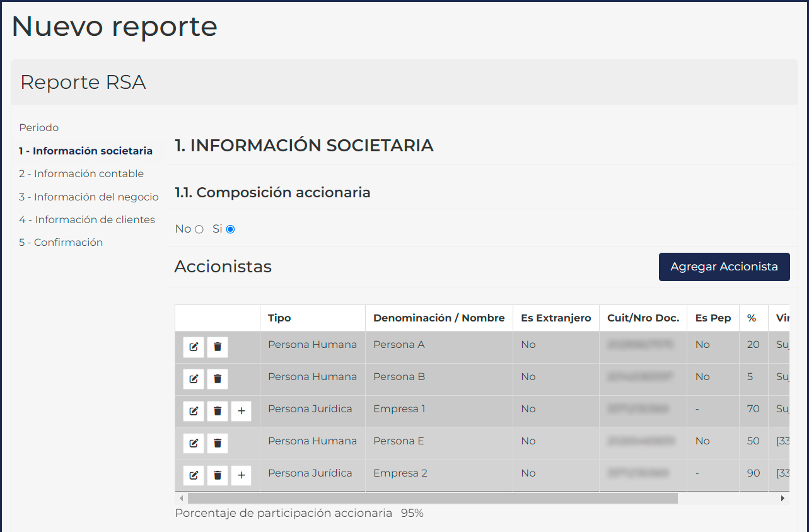Delete the Empresa 1 row
The height and width of the screenshot is (532, 809).
[x=218, y=411]
